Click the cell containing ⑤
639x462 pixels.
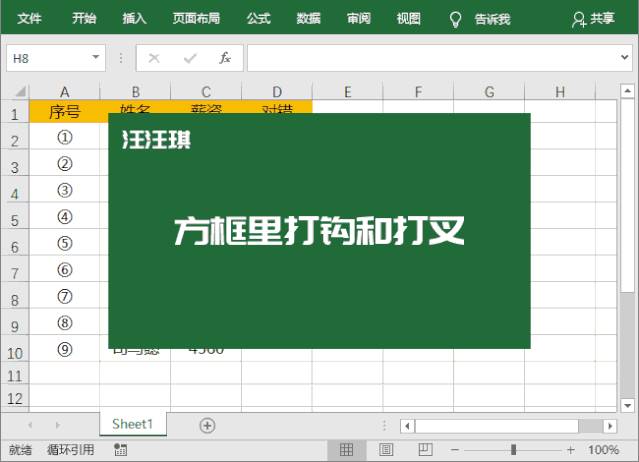[x=64, y=243]
